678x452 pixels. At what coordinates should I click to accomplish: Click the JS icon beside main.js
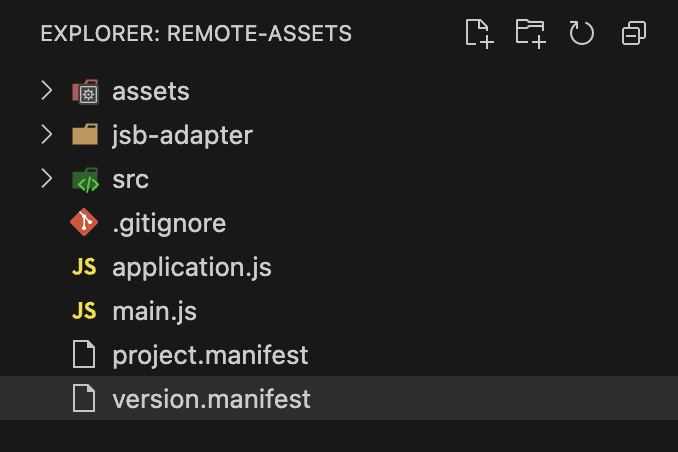pos(85,311)
